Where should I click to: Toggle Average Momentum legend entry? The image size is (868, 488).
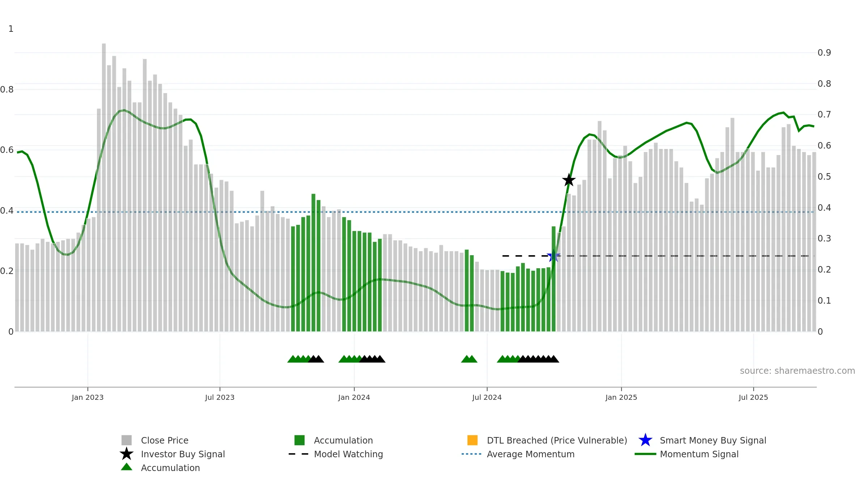(531, 454)
